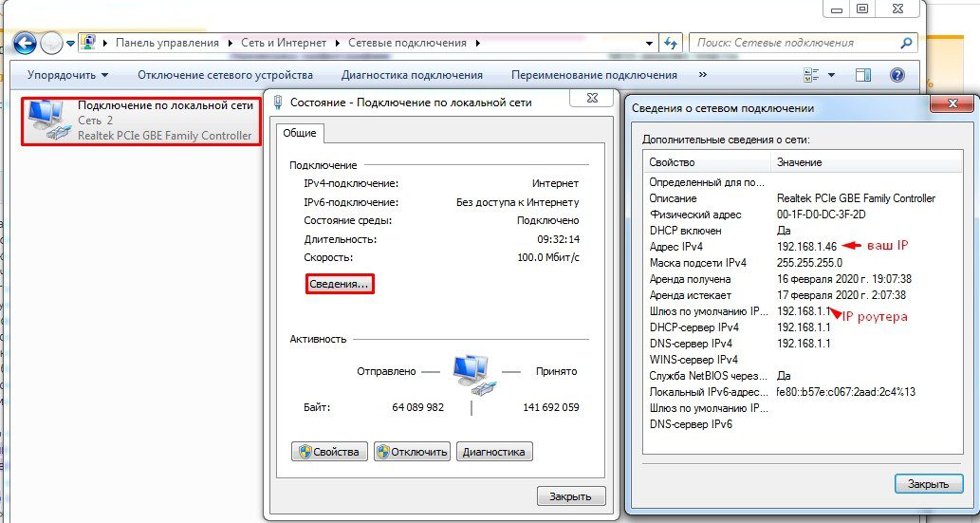Select the 'DHCP включен' row
Screen dimensions: 980x523
pos(803,231)
